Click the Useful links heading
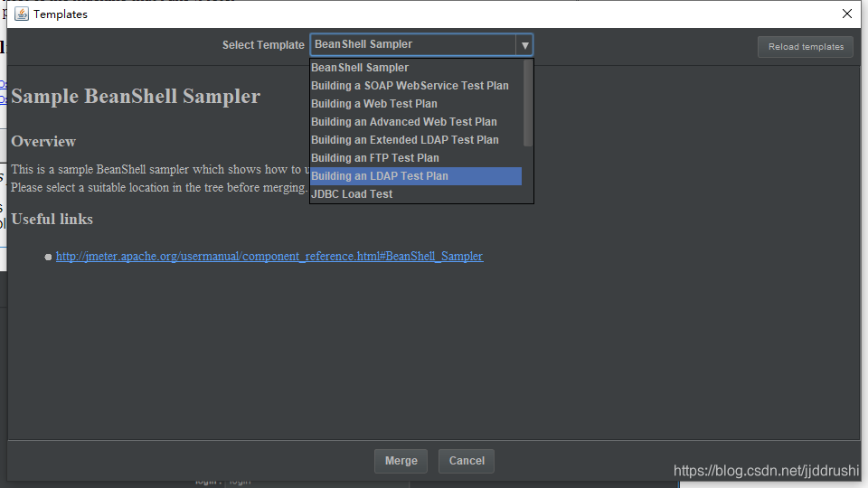The width and height of the screenshot is (868, 488). [52, 219]
